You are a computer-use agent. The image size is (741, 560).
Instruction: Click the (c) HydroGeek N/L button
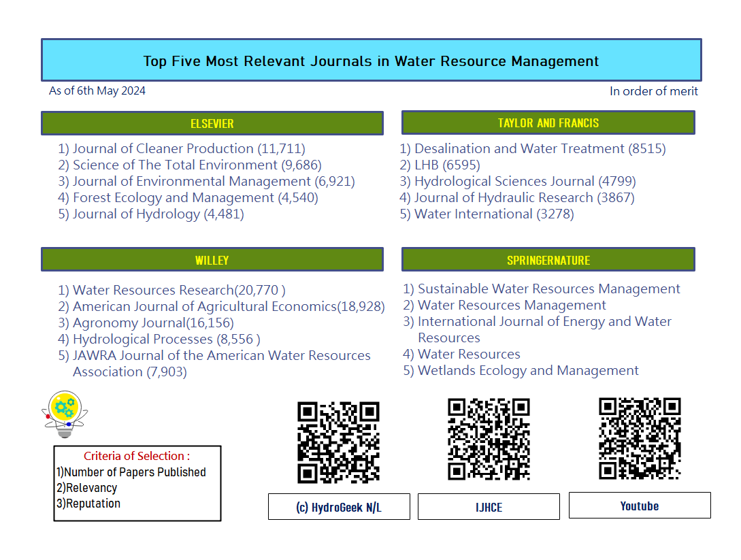339,507
